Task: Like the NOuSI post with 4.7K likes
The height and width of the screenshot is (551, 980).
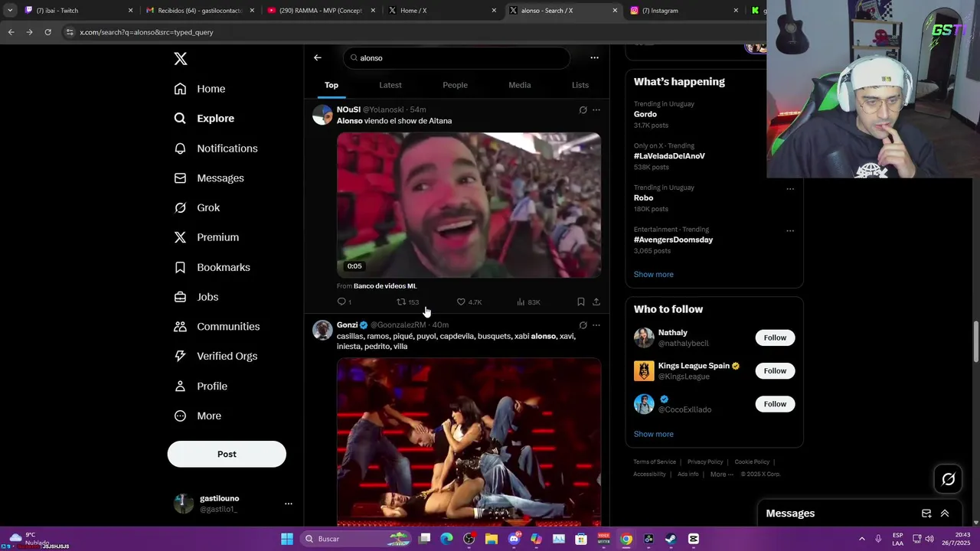Action: pos(469,302)
